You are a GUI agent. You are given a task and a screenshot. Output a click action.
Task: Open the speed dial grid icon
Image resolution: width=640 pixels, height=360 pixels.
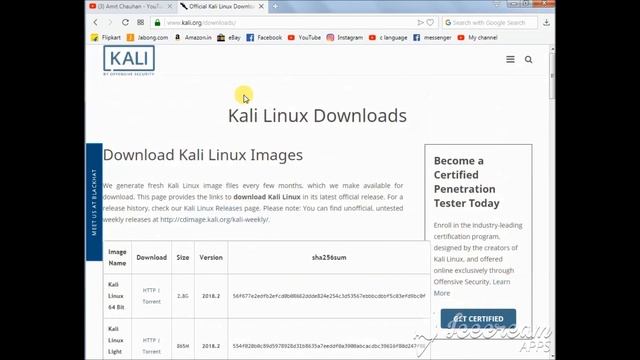[x=140, y=22]
